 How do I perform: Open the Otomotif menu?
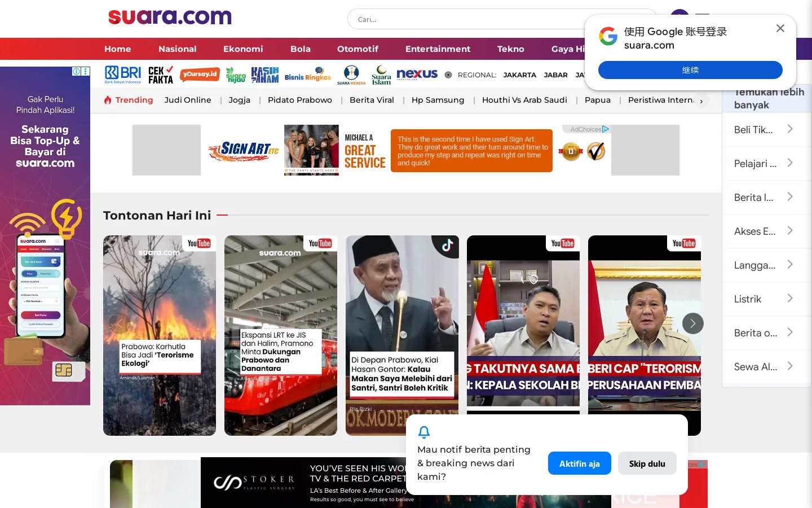(358, 49)
